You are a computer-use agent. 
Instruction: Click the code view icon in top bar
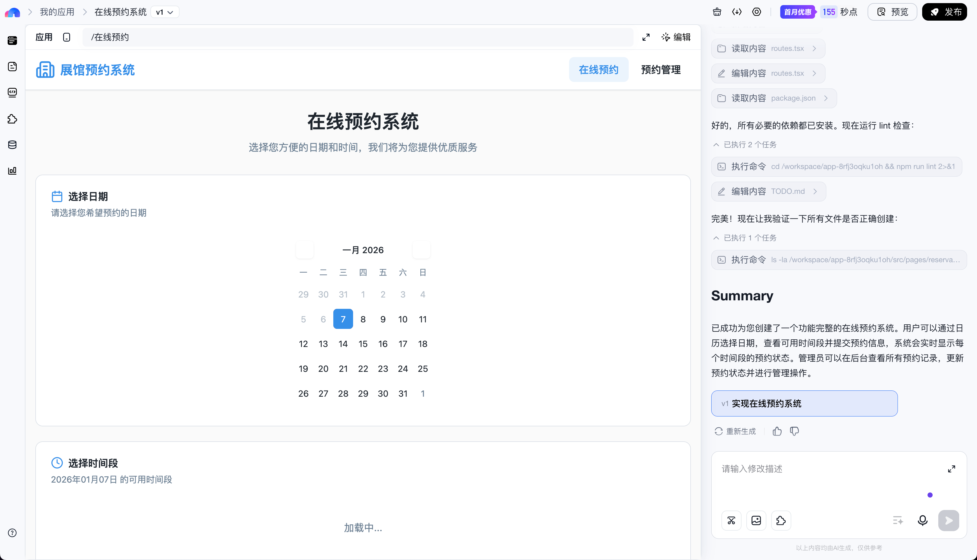coord(736,12)
